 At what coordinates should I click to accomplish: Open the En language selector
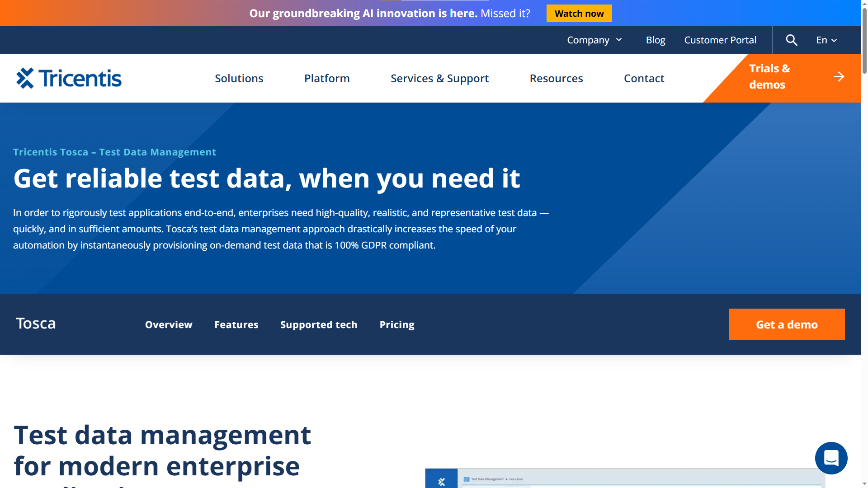point(826,40)
